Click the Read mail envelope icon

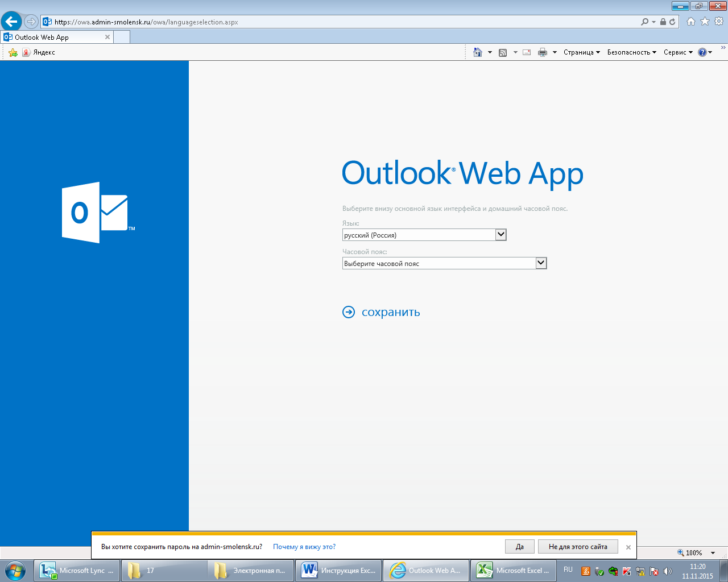point(527,52)
